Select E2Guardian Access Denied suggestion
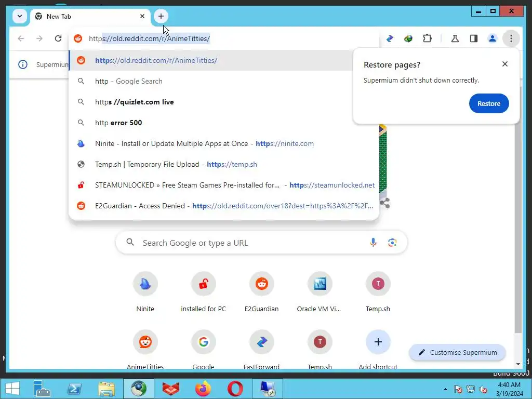The image size is (532, 399). tap(224, 206)
